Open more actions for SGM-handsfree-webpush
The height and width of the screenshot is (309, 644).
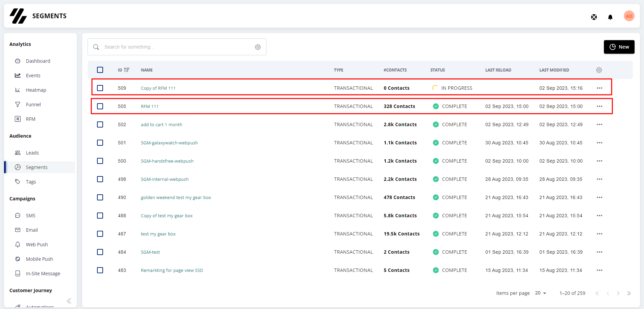click(x=600, y=161)
